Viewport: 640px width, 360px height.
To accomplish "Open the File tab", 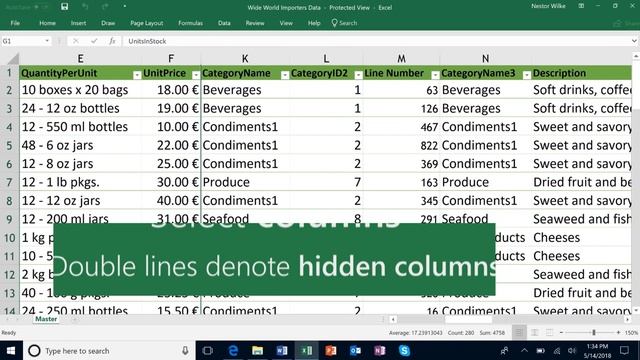I will tap(15, 23).
